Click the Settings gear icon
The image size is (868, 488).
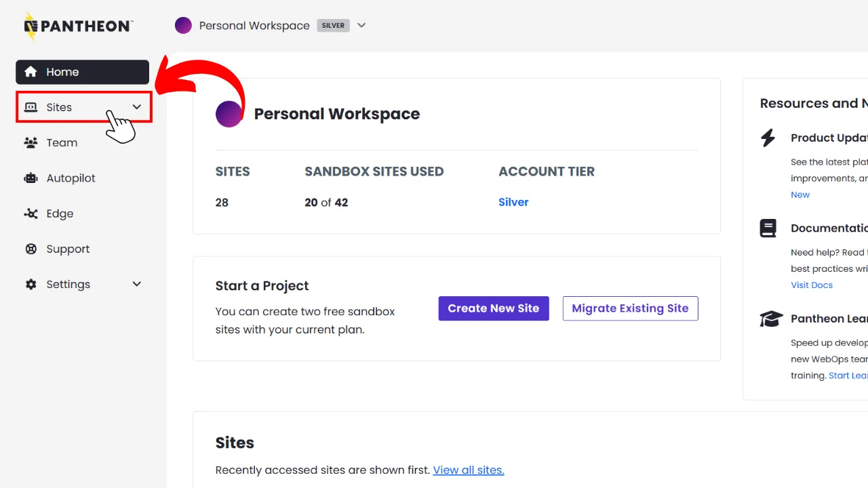pos(31,285)
